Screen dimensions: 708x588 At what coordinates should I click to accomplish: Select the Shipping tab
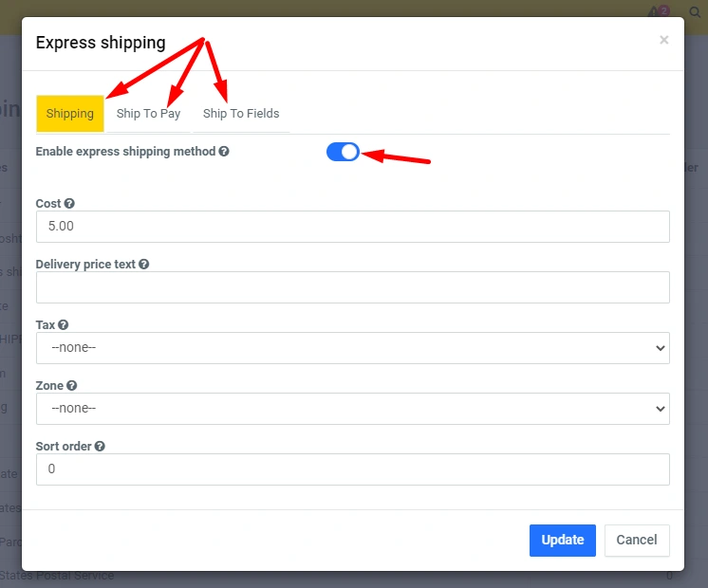pyautogui.click(x=70, y=114)
